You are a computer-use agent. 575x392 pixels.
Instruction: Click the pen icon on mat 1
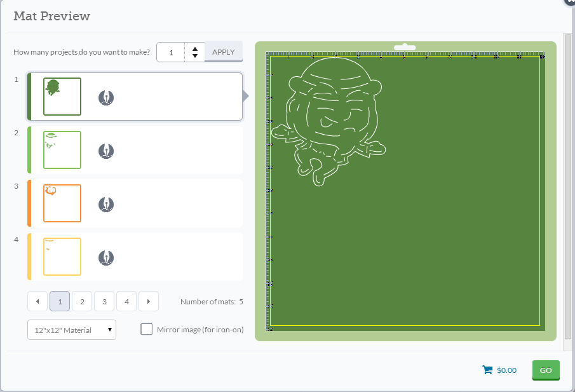106,98
